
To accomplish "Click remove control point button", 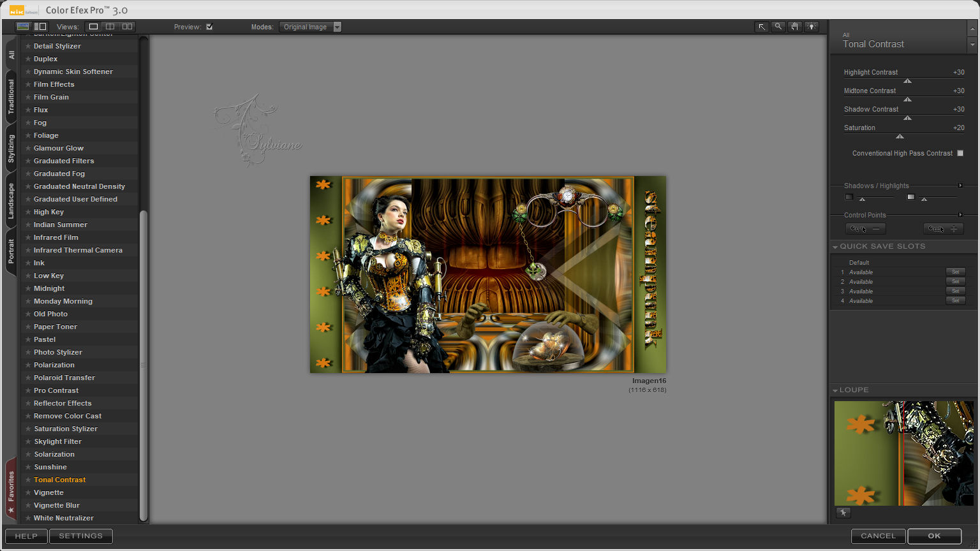I will coord(865,229).
